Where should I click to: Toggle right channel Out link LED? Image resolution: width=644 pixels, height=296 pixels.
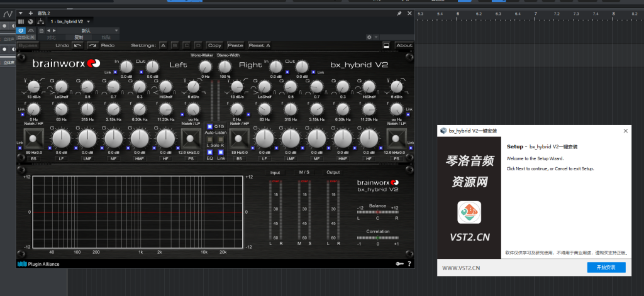coord(313,72)
